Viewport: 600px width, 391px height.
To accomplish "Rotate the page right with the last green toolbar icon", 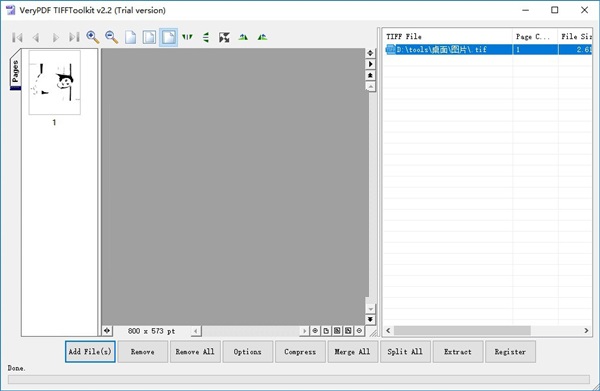I will 262,37.
